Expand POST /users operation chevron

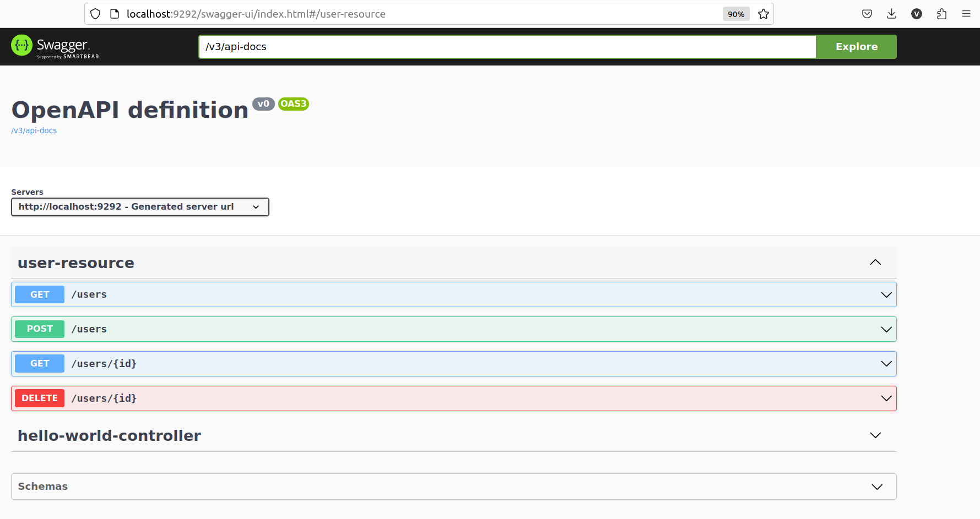(x=886, y=329)
